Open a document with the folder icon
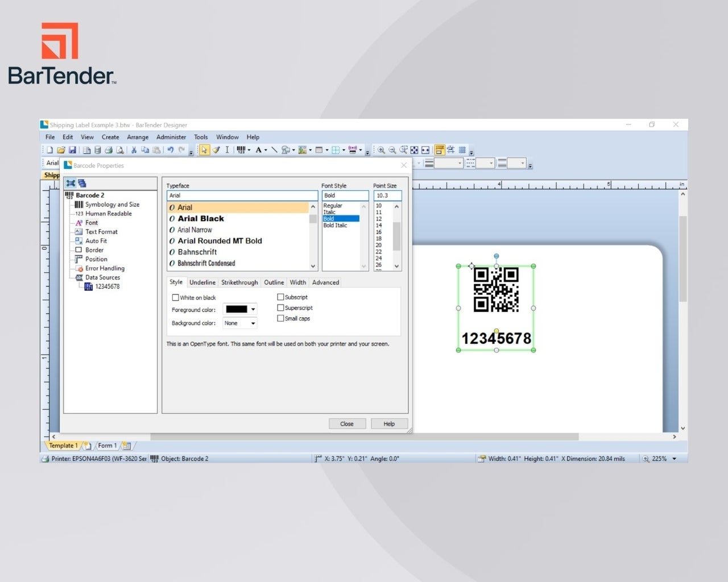728x582 pixels. click(x=61, y=150)
